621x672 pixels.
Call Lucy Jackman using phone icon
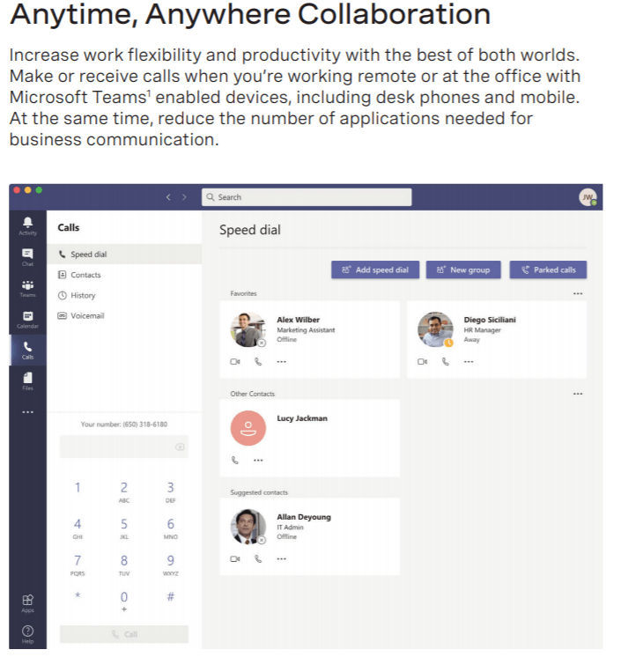(x=235, y=461)
